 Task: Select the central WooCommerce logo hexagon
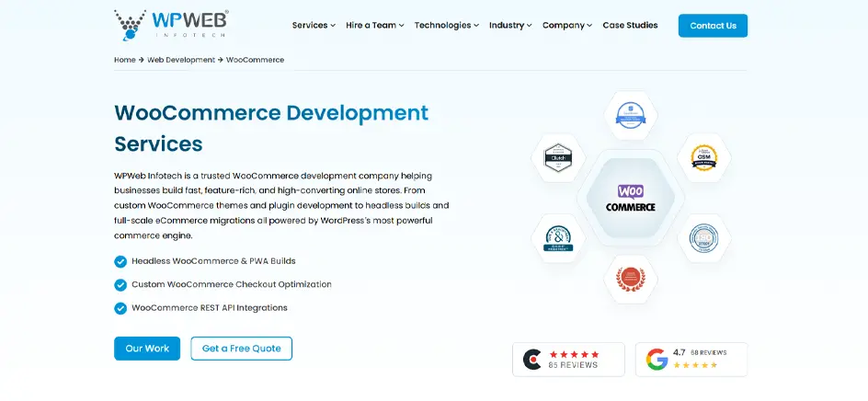[631, 198]
